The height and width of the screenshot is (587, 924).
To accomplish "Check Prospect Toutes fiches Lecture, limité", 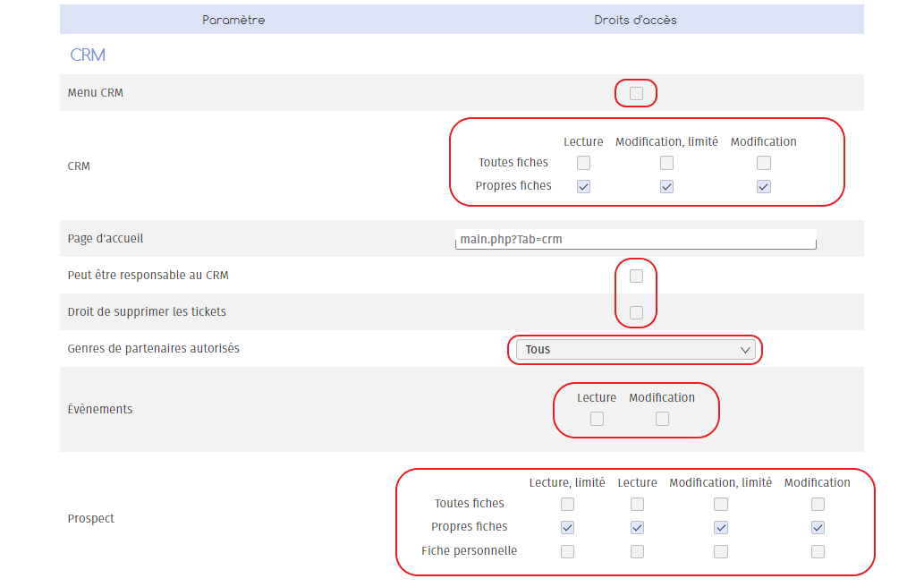I will (x=567, y=504).
